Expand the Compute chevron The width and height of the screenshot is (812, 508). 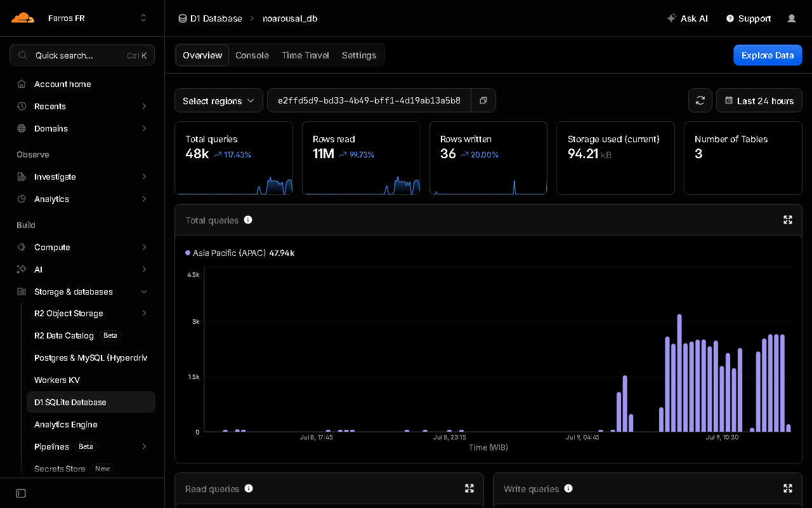coord(144,247)
